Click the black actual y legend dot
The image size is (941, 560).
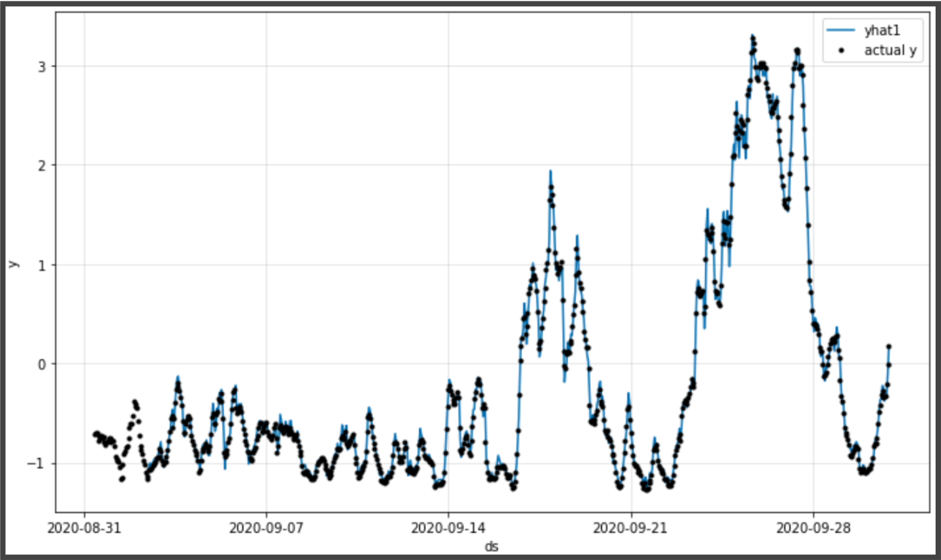(841, 50)
